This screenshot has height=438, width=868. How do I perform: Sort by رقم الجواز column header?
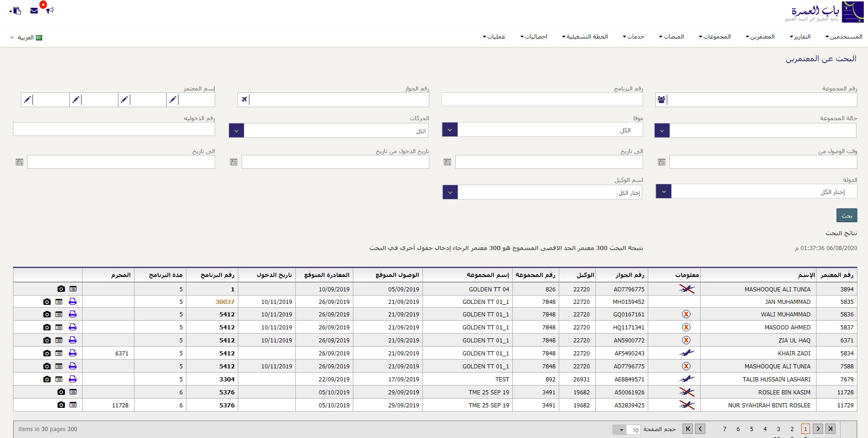pos(630,275)
